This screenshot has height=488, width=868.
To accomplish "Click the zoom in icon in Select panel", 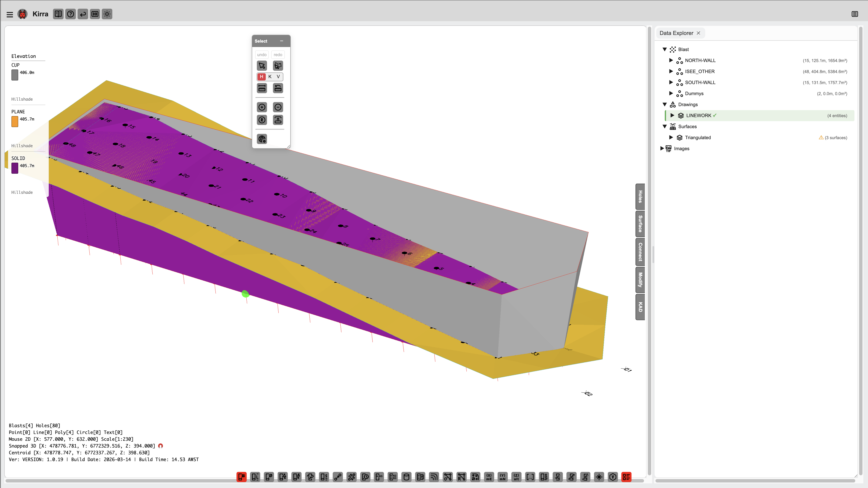I will pyautogui.click(x=262, y=107).
